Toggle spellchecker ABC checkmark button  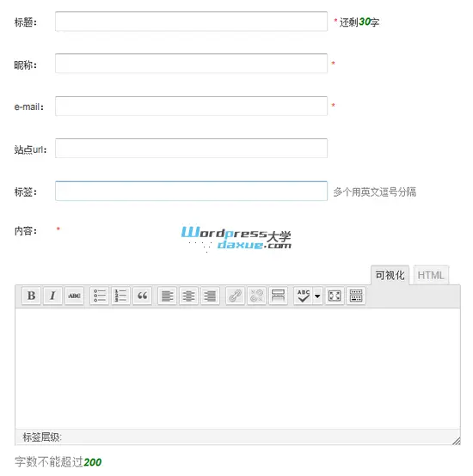click(x=304, y=296)
